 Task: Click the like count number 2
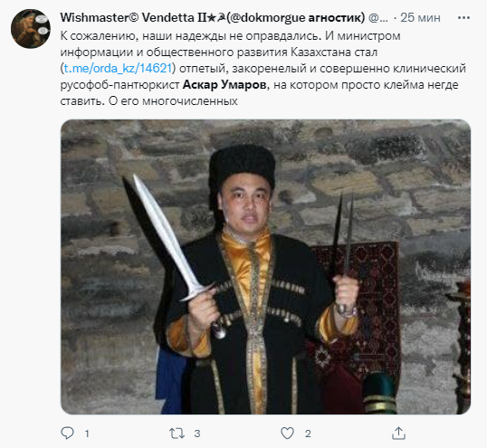click(308, 434)
